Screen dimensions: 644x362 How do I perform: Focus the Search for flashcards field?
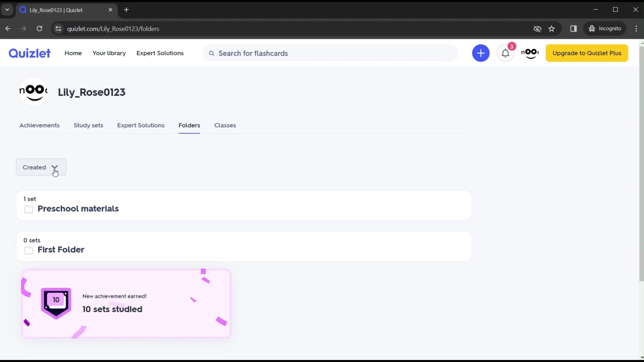[x=330, y=53]
